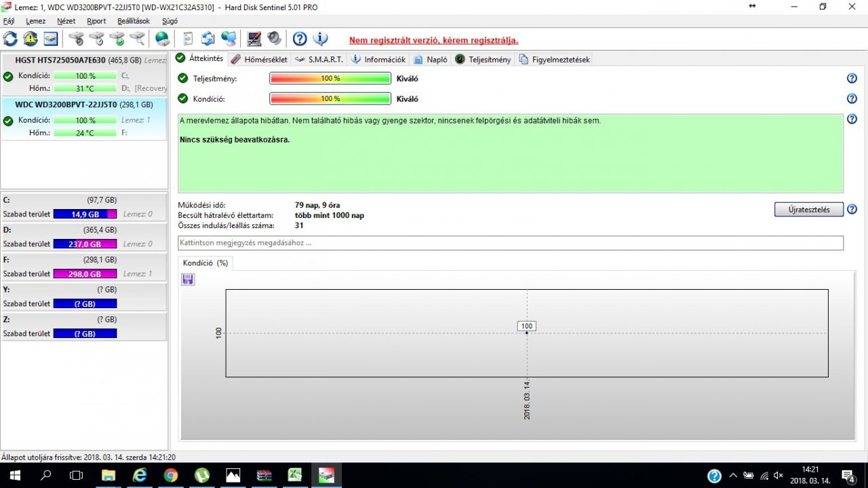Screen dimensions: 868x488
Task: Click the blue arrows over envelope toolbar icon
Action: coord(208,39)
